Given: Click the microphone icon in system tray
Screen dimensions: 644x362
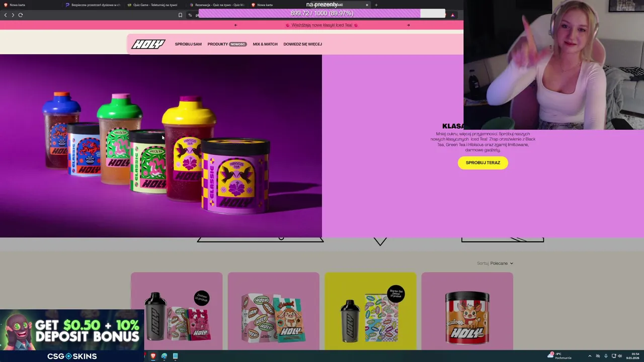Looking at the screenshot, I should (x=606, y=356).
